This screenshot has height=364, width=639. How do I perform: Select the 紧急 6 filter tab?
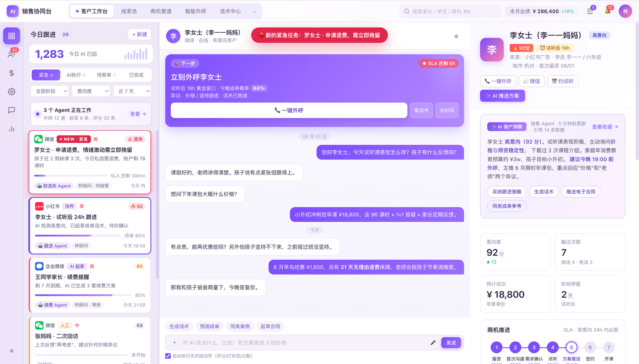pos(46,75)
